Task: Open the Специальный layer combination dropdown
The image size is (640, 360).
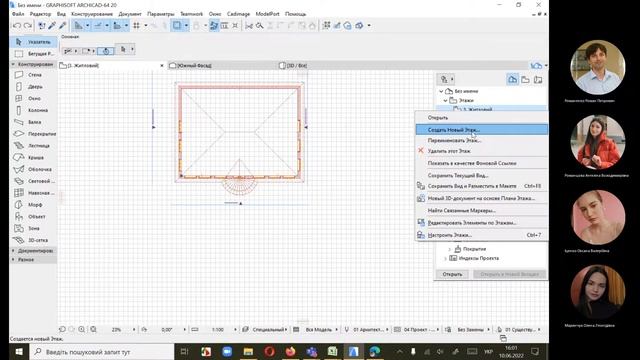Action: click(269, 329)
